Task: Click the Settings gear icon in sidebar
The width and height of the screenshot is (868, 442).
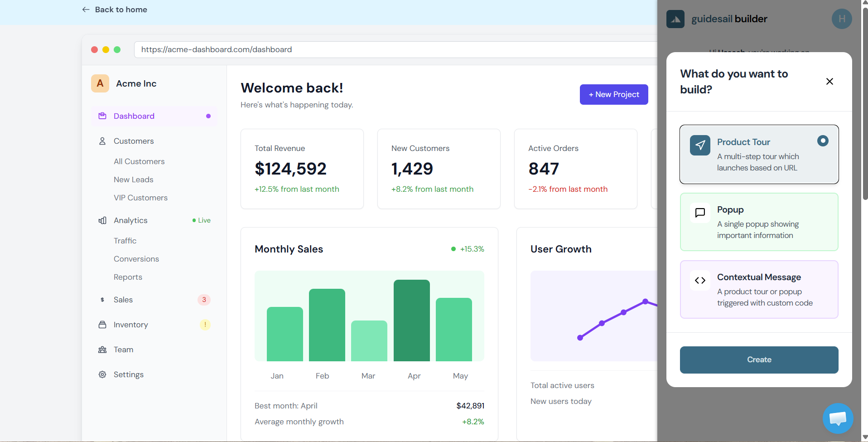Action: coord(102,374)
